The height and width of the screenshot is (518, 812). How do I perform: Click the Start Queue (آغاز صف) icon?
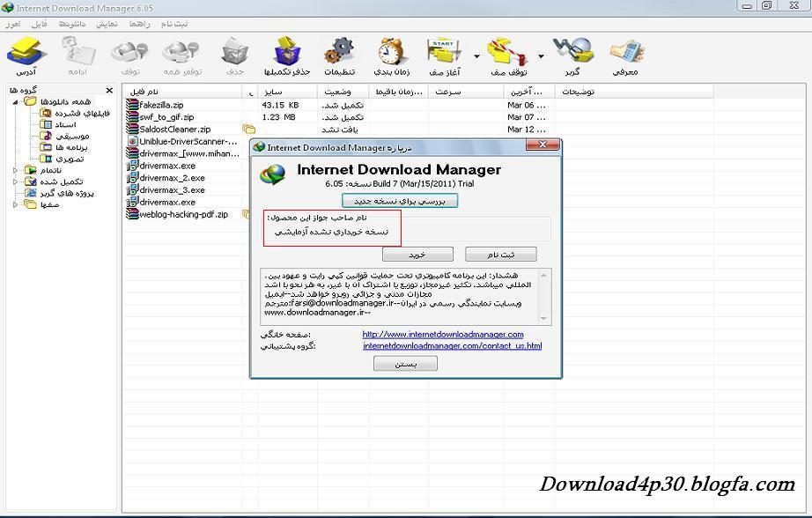tap(445, 52)
